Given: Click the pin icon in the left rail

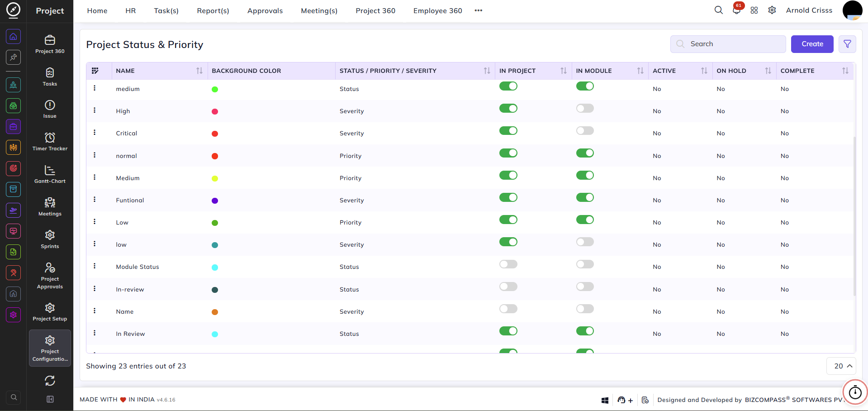Looking at the screenshot, I should pos(14,57).
